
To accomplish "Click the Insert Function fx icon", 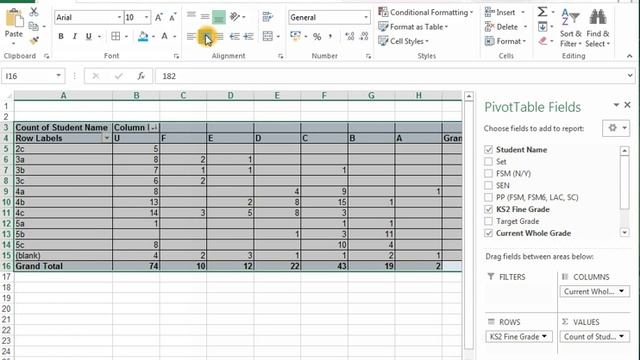I will point(141,76).
